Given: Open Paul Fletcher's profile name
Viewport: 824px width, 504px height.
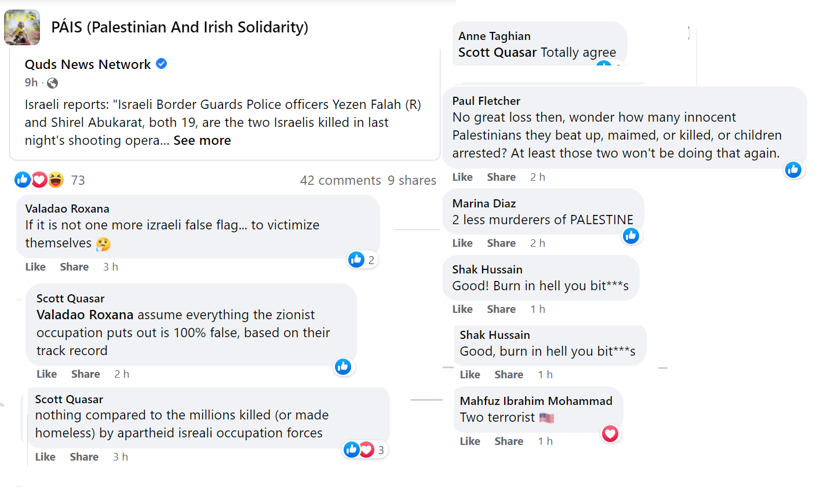Looking at the screenshot, I should (x=486, y=101).
